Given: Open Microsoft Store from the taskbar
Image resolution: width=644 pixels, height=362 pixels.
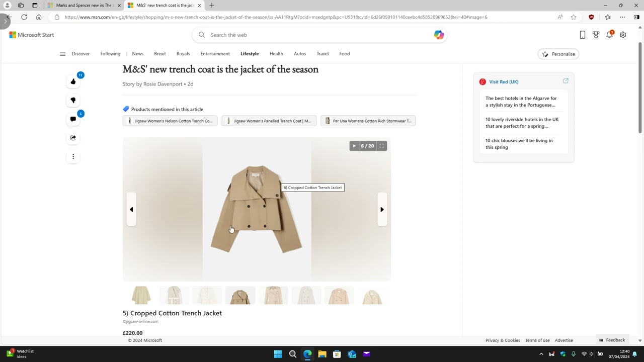Looking at the screenshot, I should [x=337, y=354].
